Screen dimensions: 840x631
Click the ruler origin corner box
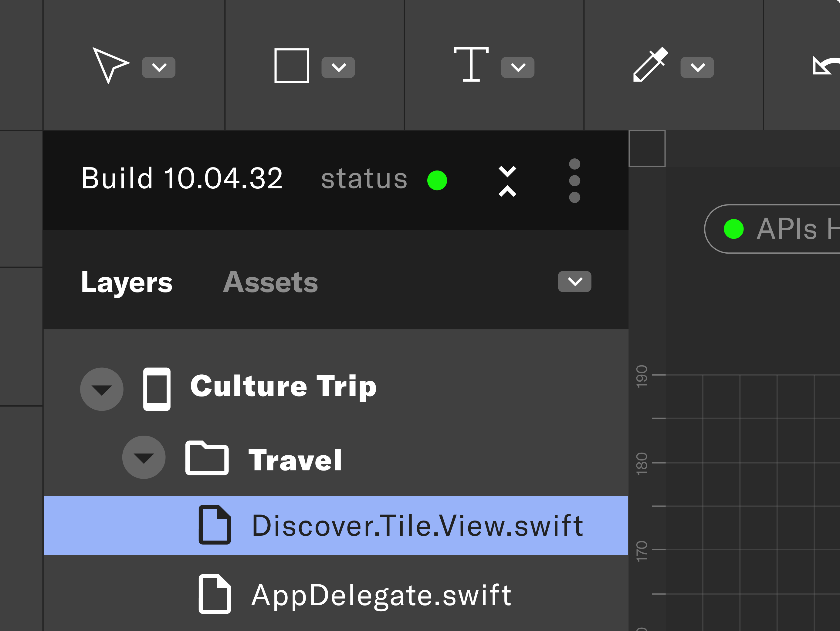coord(647,148)
